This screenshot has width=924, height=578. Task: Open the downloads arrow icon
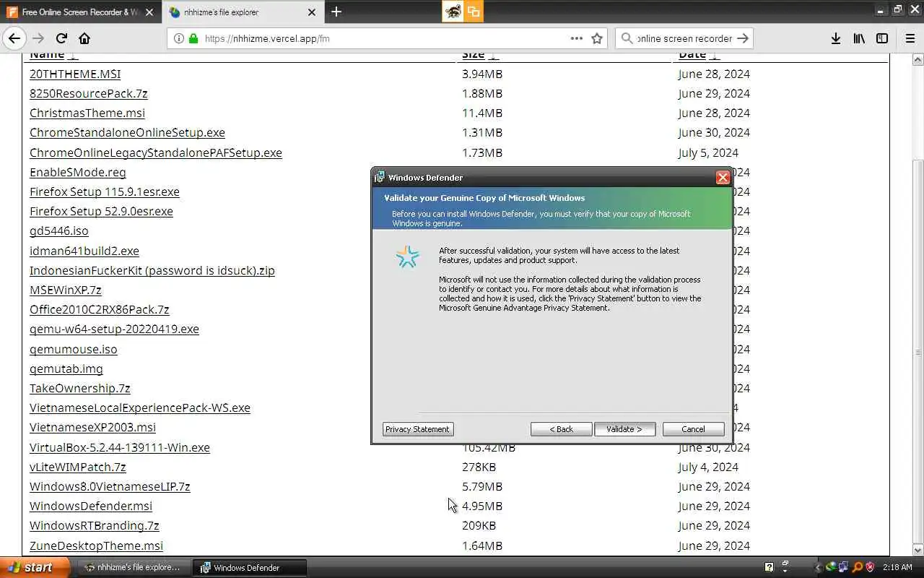coord(835,38)
